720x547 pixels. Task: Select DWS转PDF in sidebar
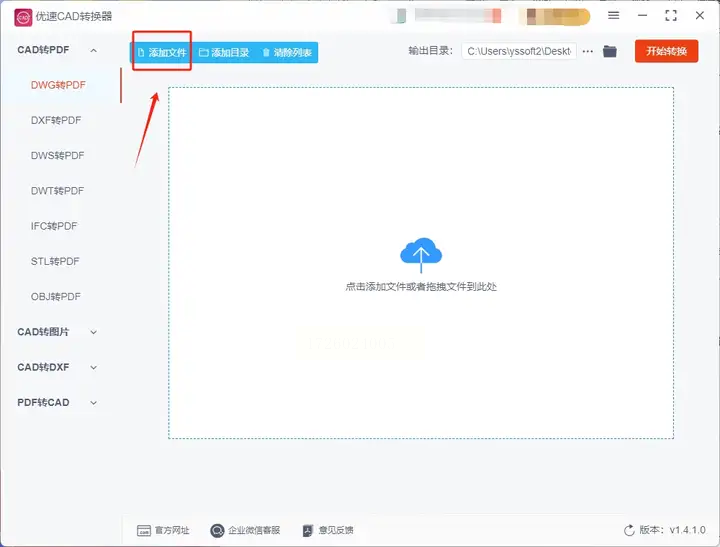coord(57,156)
